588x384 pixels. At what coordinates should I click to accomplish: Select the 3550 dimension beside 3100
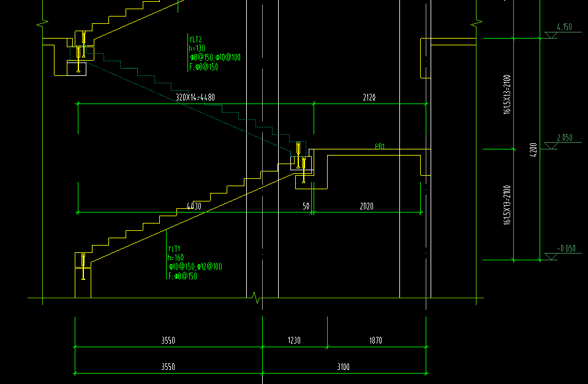click(168, 367)
